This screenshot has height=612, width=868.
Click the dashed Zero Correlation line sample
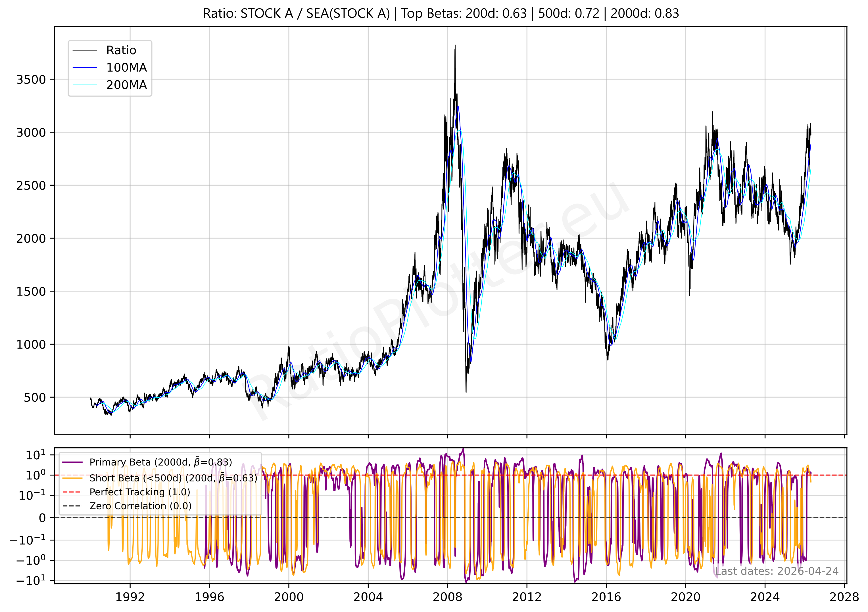(72, 506)
